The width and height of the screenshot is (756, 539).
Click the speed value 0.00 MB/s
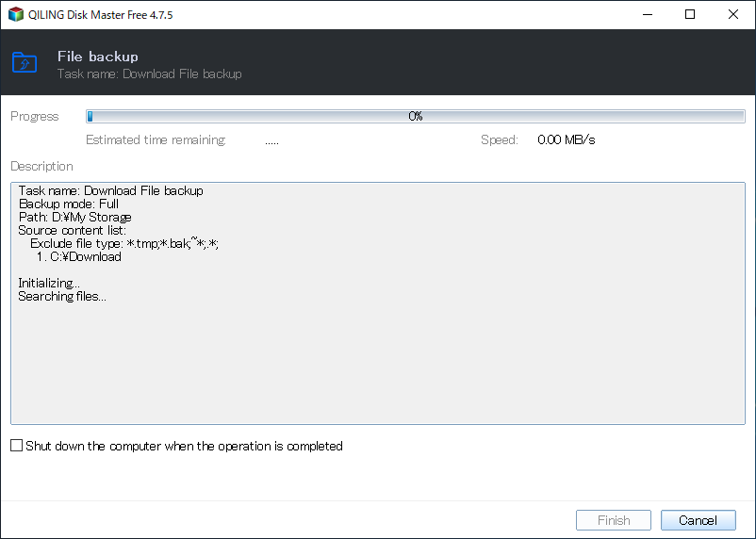tap(566, 139)
